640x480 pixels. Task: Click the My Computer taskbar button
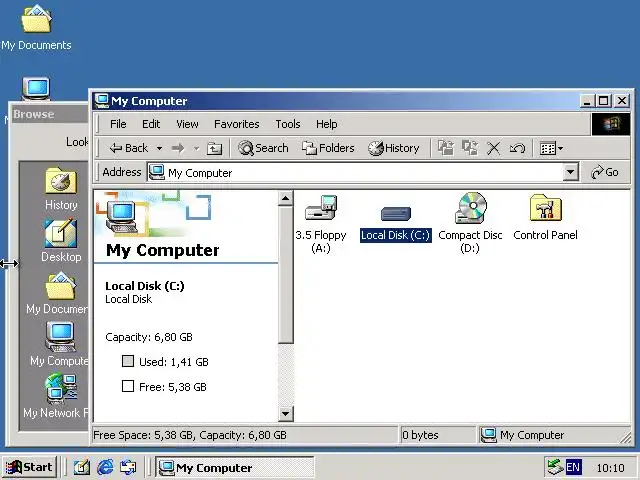coord(235,467)
